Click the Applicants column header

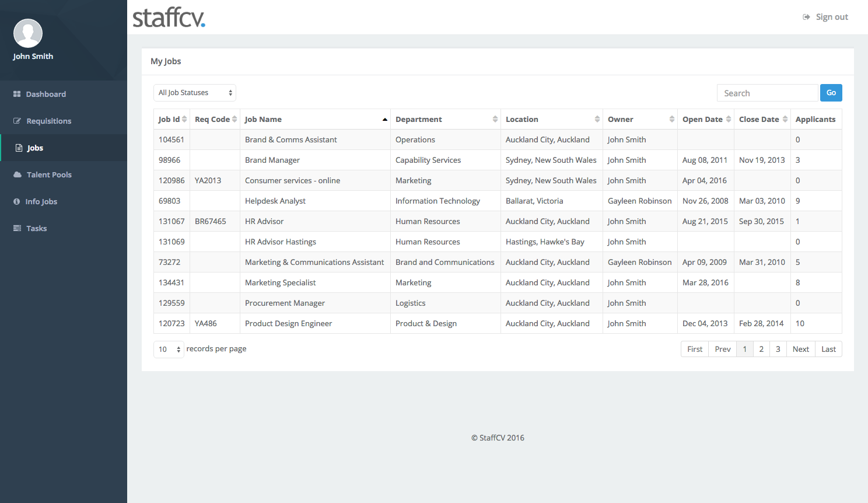[815, 119]
